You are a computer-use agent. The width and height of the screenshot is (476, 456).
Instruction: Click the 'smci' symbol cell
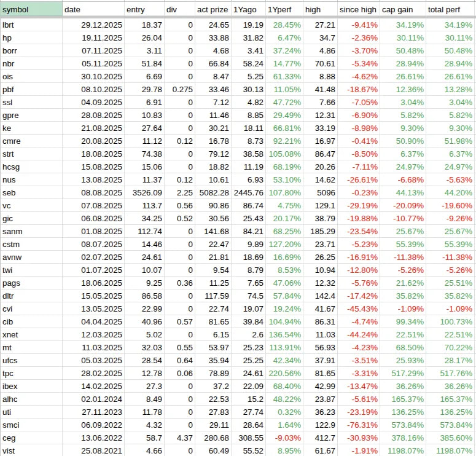pos(31,424)
